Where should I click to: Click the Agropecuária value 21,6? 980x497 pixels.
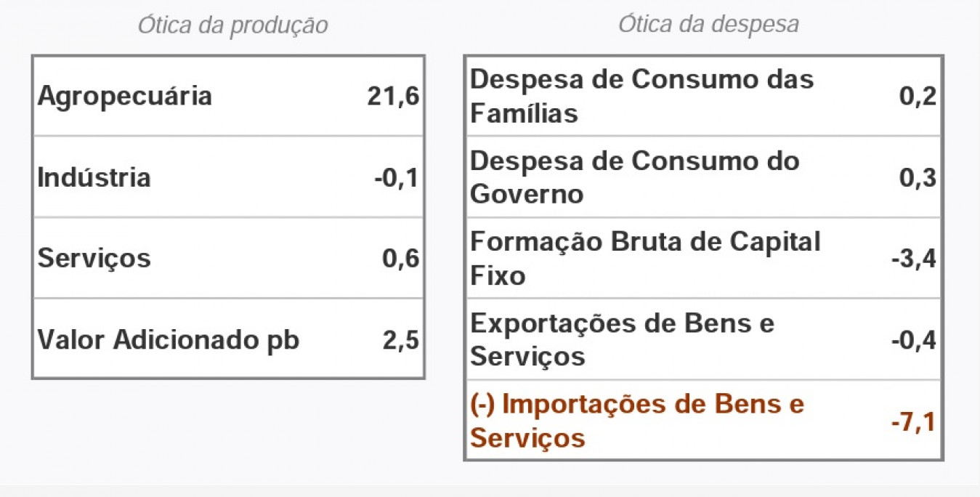point(393,96)
